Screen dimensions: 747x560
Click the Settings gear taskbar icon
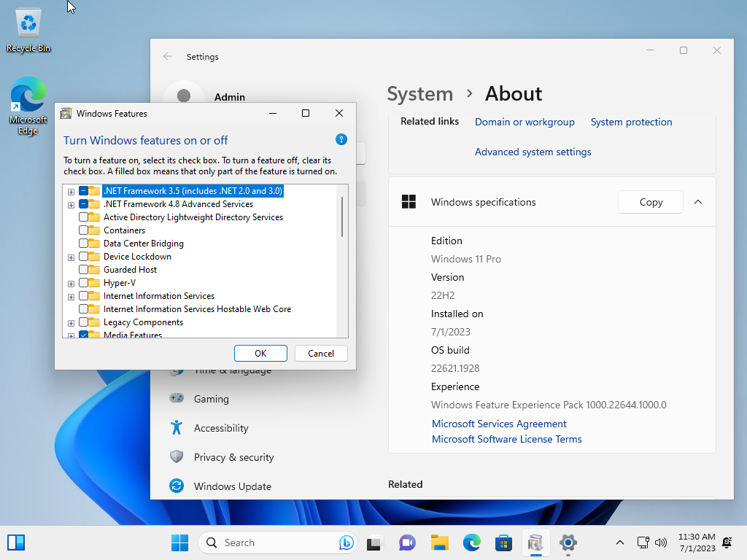[x=568, y=542]
